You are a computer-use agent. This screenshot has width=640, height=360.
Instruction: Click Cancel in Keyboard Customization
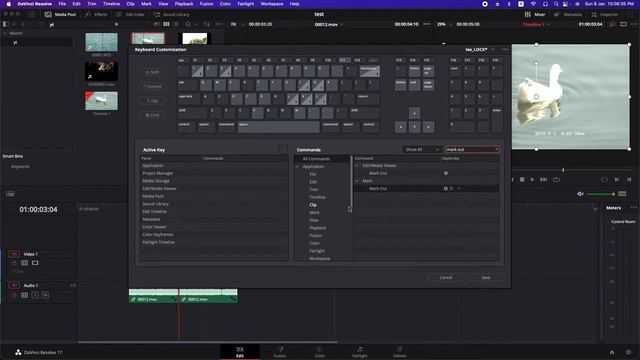(x=446, y=278)
